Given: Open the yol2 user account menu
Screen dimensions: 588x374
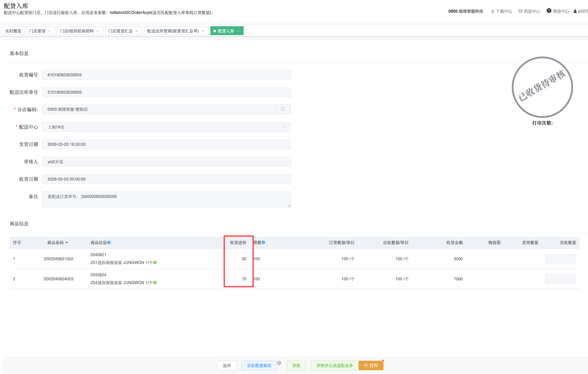Looking at the screenshot, I should click(581, 11).
